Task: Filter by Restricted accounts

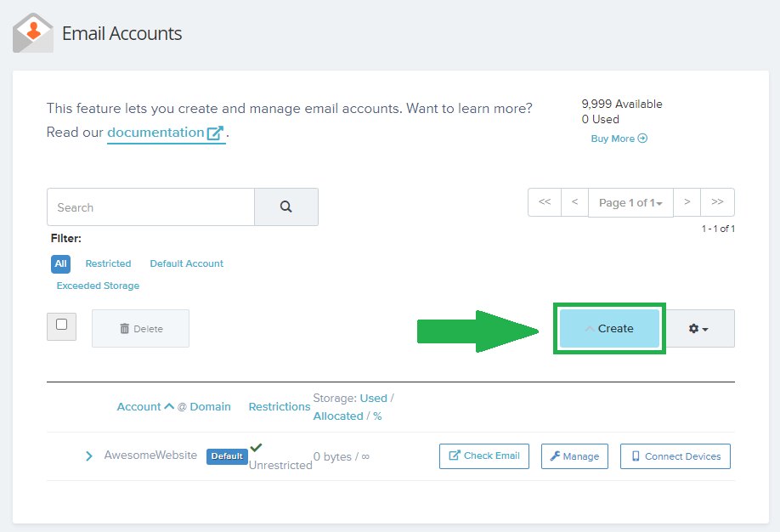Action: coord(108,263)
